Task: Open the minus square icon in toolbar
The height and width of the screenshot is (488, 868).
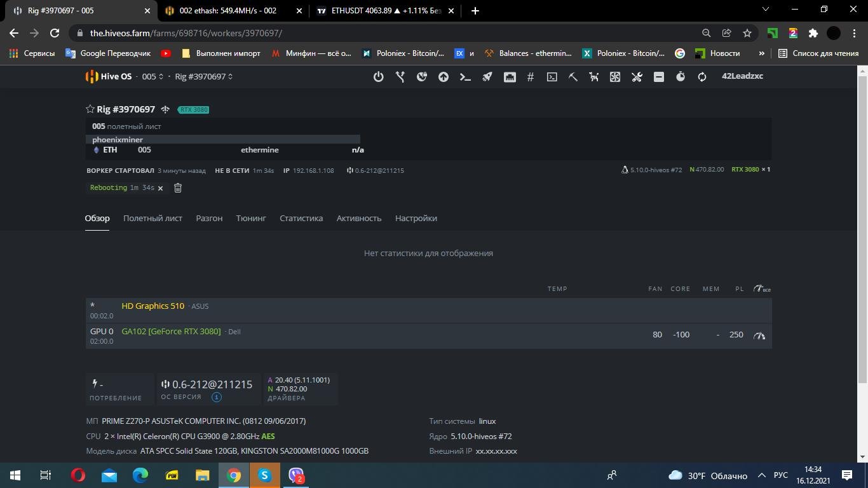Action: click(659, 76)
